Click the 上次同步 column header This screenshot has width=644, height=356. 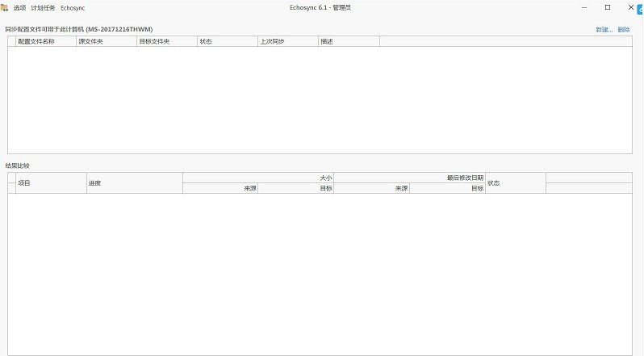(x=288, y=41)
